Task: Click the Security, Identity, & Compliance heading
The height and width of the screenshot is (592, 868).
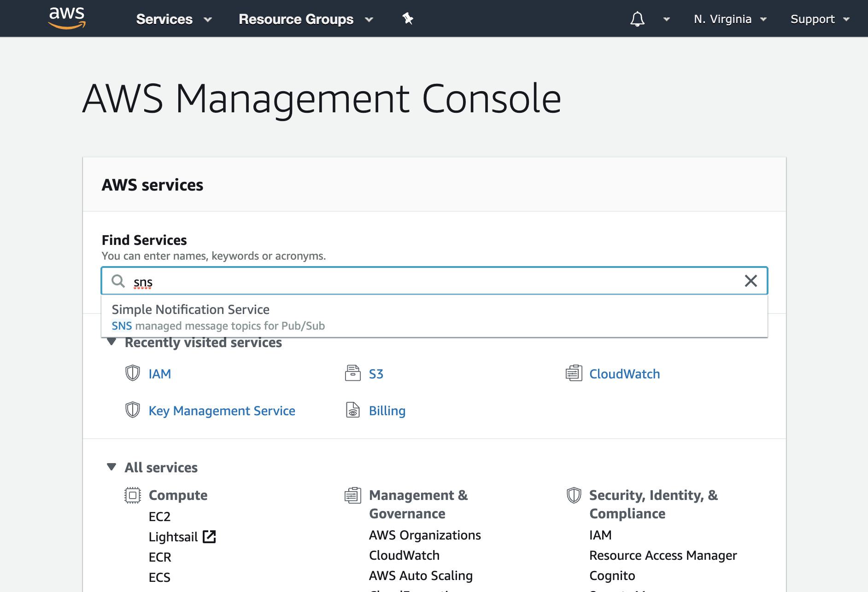Action: [653, 504]
